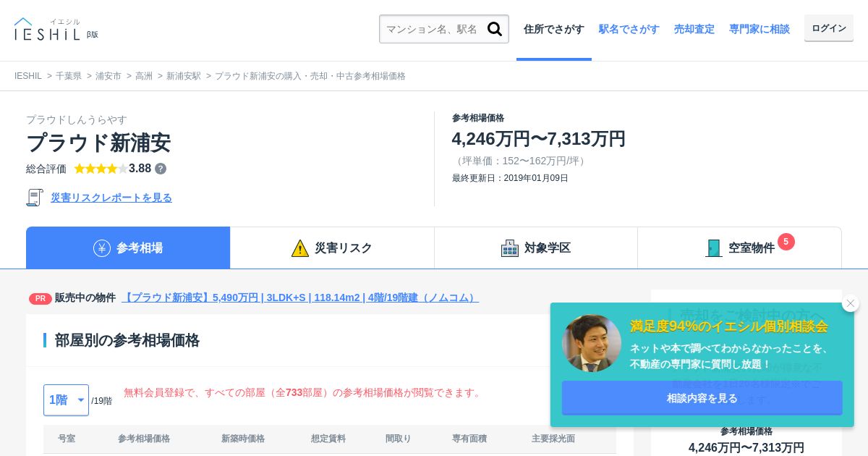Close the consultation popup banner
Image resolution: width=868 pixels, height=456 pixels.
[x=851, y=303]
